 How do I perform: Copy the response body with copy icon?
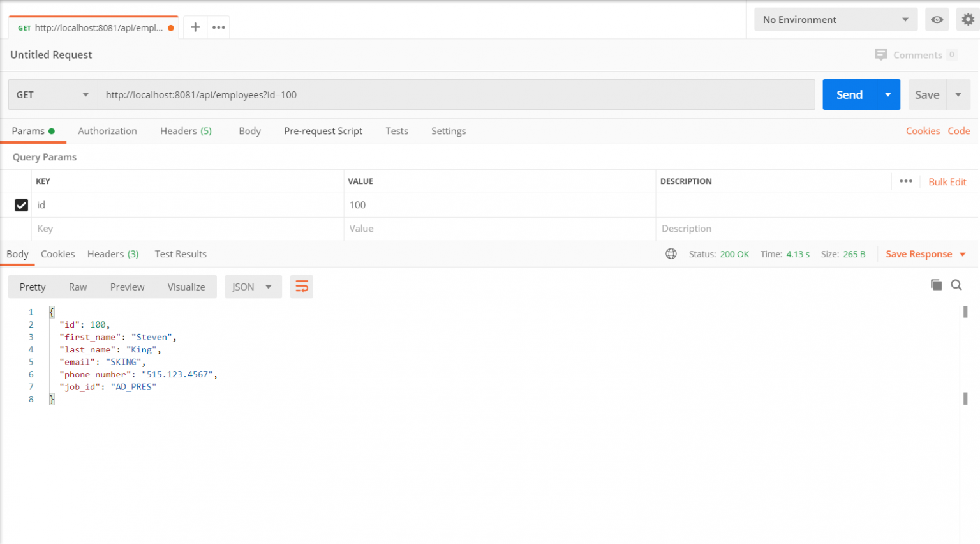click(936, 284)
